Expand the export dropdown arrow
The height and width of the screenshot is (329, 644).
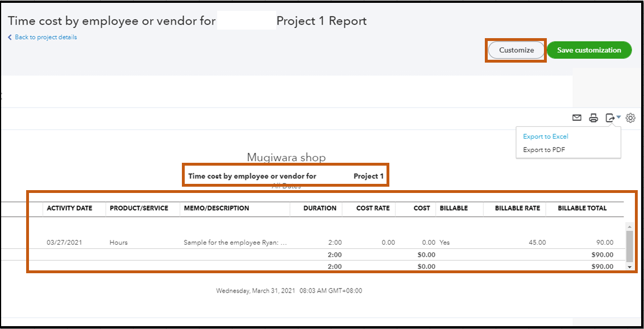[619, 118]
